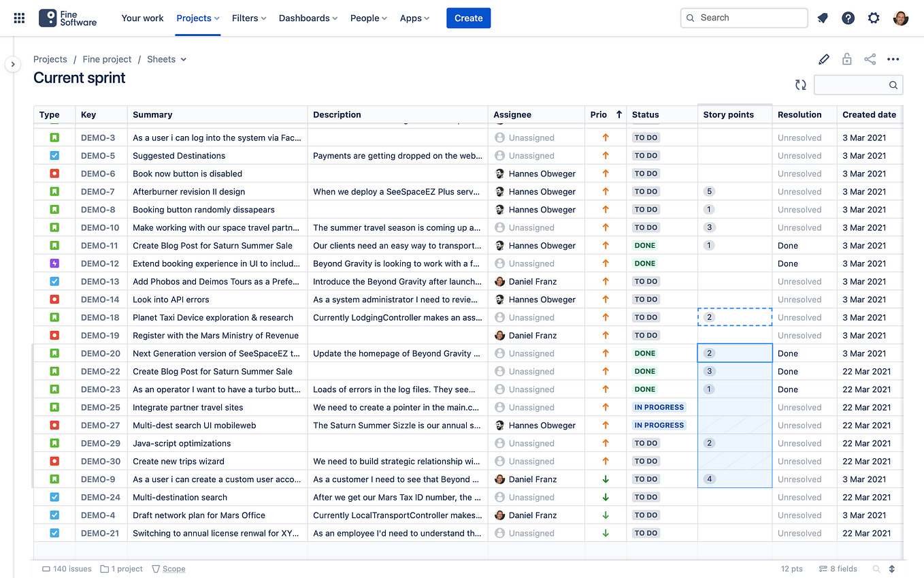This screenshot has width=924, height=578.
Task: Click the lock icon for sheet permissions
Action: (846, 59)
